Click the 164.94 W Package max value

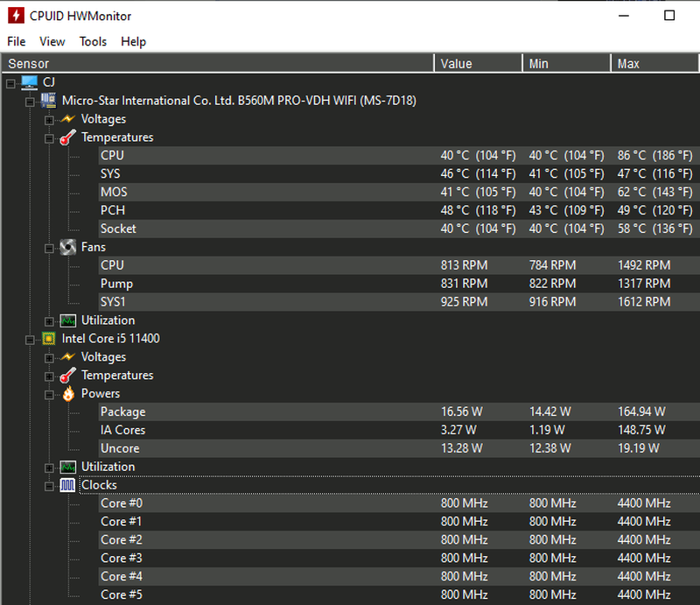tap(641, 412)
